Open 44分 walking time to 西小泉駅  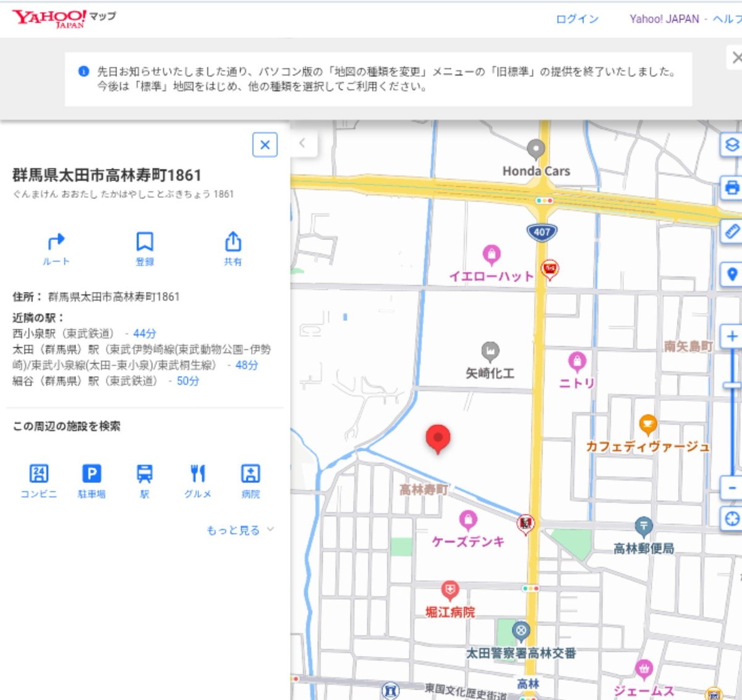click(x=145, y=333)
